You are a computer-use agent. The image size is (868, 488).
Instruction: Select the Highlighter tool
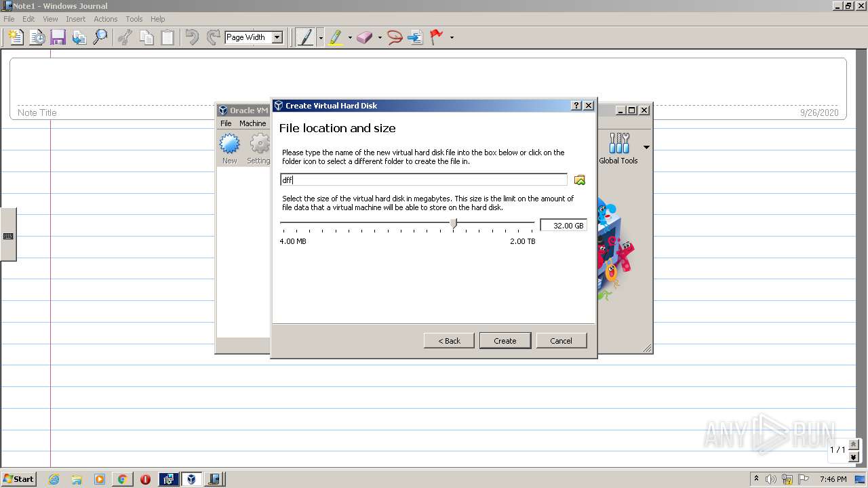336,37
